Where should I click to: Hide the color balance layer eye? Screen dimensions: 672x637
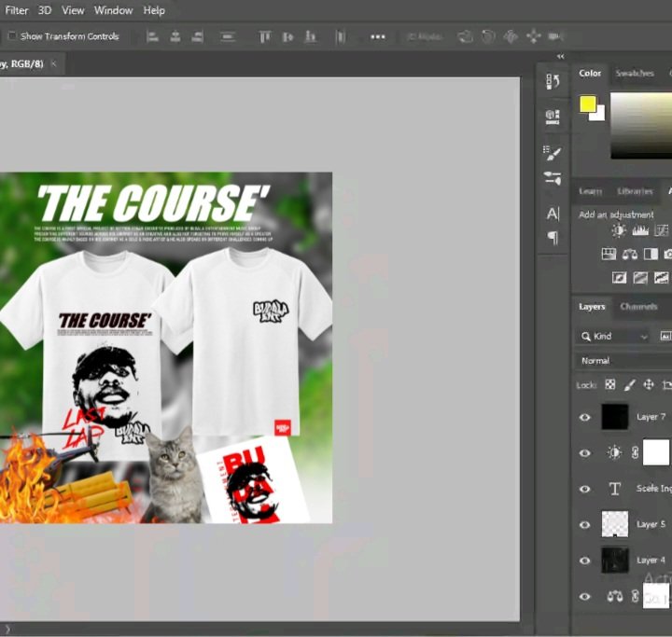pyautogui.click(x=584, y=597)
